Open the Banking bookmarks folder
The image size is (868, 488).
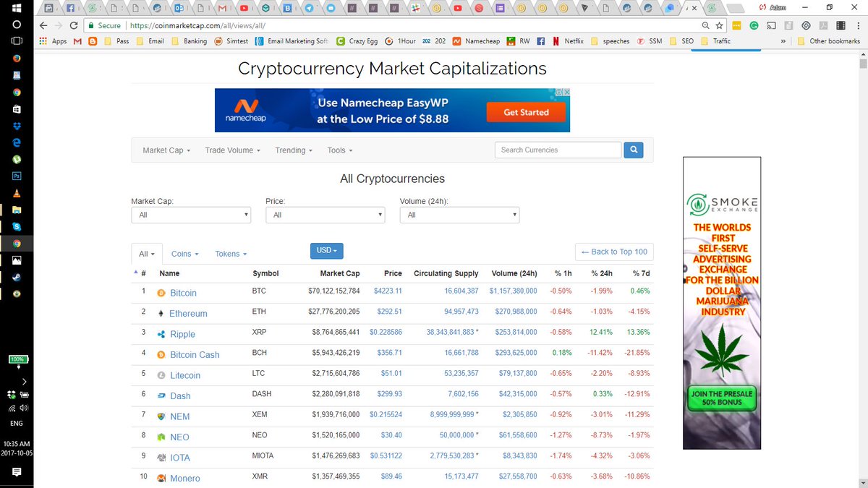[190, 41]
